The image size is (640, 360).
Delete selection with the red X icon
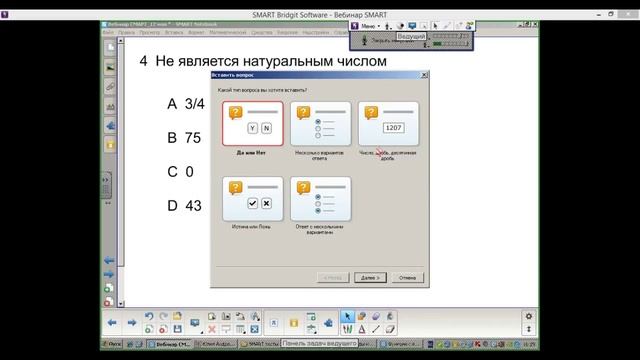click(212, 329)
